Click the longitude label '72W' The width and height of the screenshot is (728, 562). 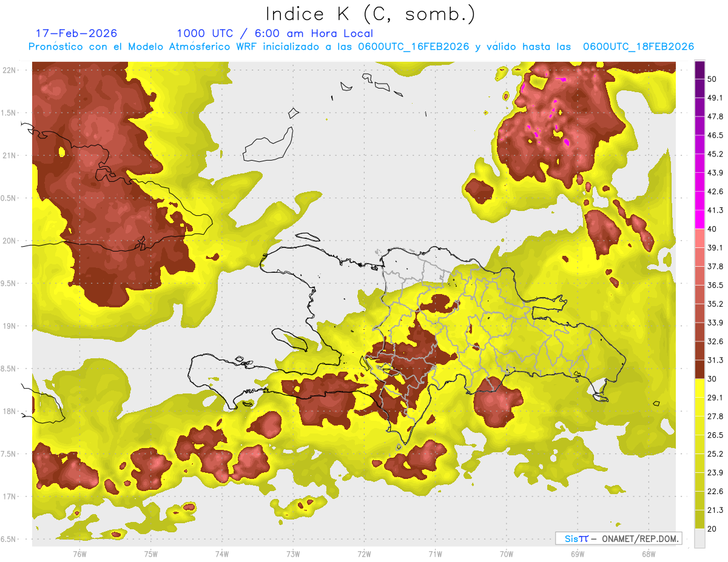364,554
